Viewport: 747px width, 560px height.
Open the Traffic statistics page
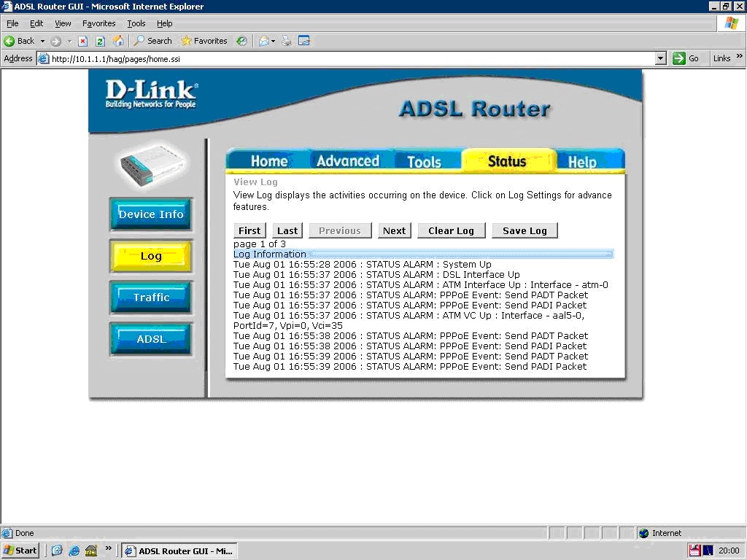pyautogui.click(x=151, y=297)
